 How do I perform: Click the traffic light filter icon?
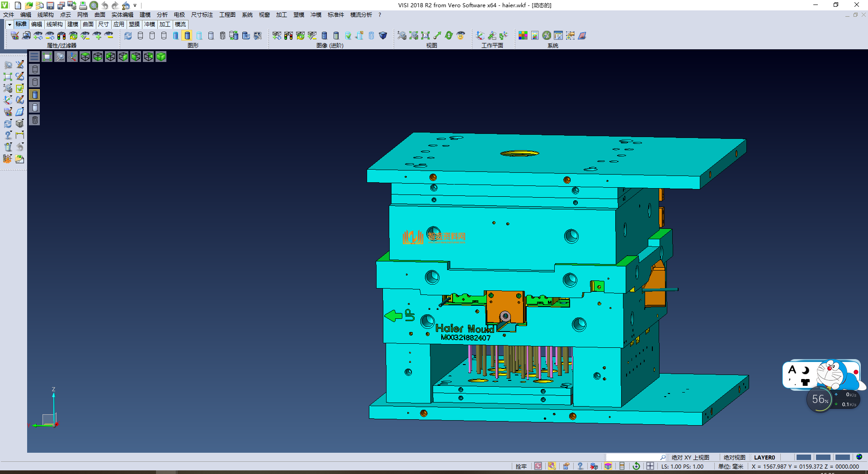click(x=61, y=36)
